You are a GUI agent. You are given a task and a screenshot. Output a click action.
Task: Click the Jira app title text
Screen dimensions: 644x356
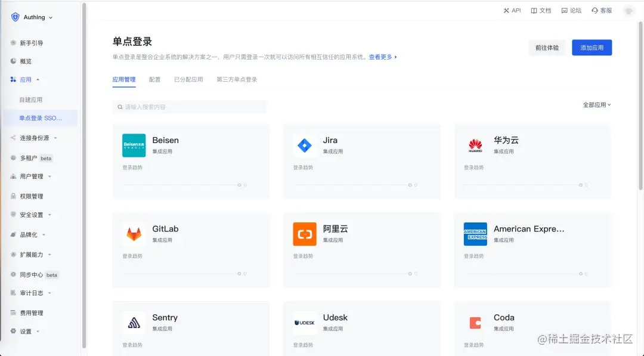[x=330, y=140]
